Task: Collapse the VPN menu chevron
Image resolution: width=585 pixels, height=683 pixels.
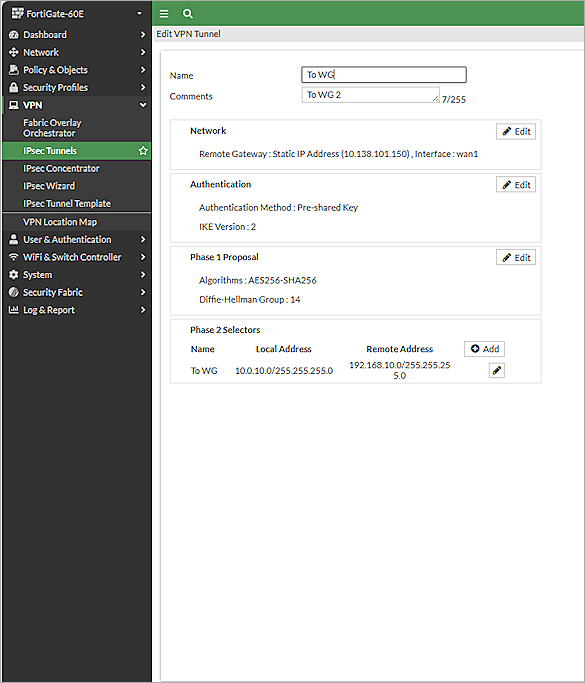Action: 142,105
